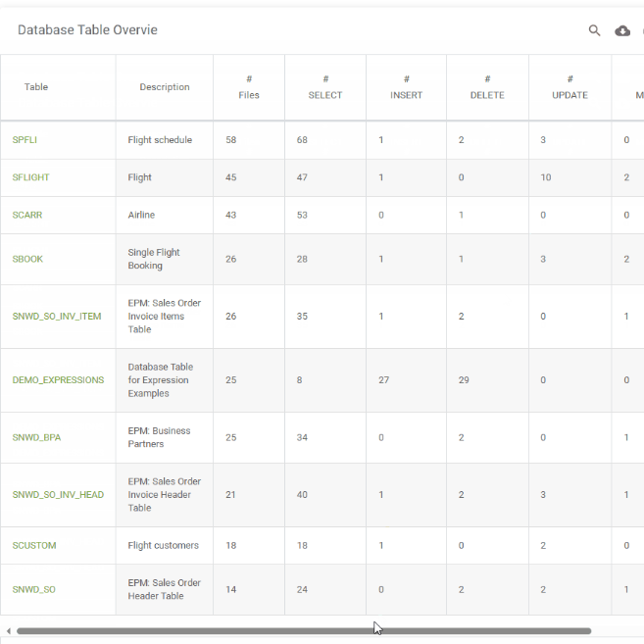The image size is (644, 644).
Task: Click the Files value 45 for SFLIGHT
Action: (230, 177)
